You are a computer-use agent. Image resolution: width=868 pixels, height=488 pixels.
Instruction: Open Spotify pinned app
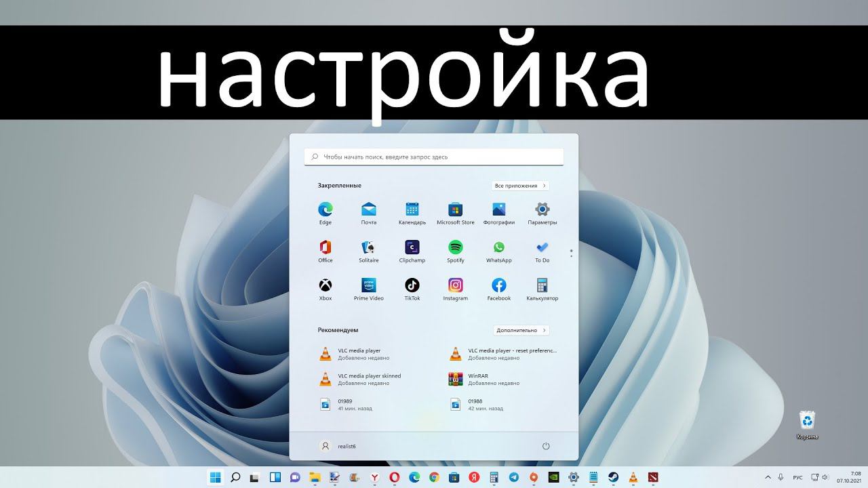click(x=456, y=251)
